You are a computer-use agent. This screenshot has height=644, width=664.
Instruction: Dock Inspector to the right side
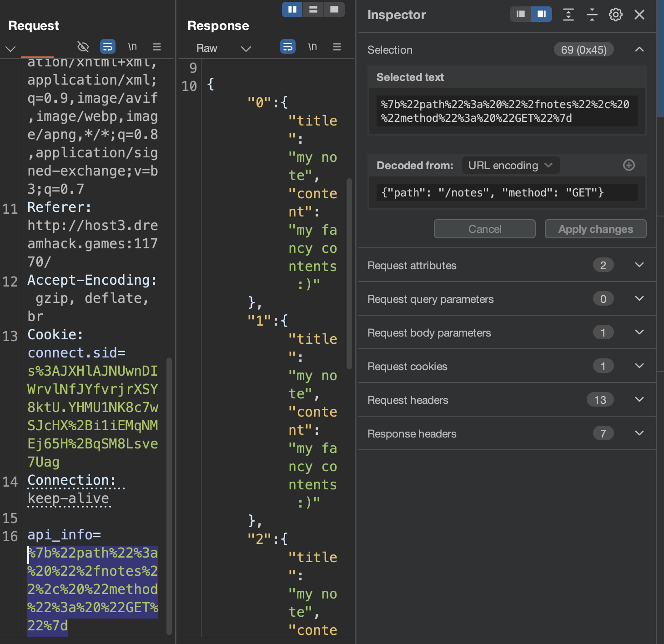[x=541, y=14]
